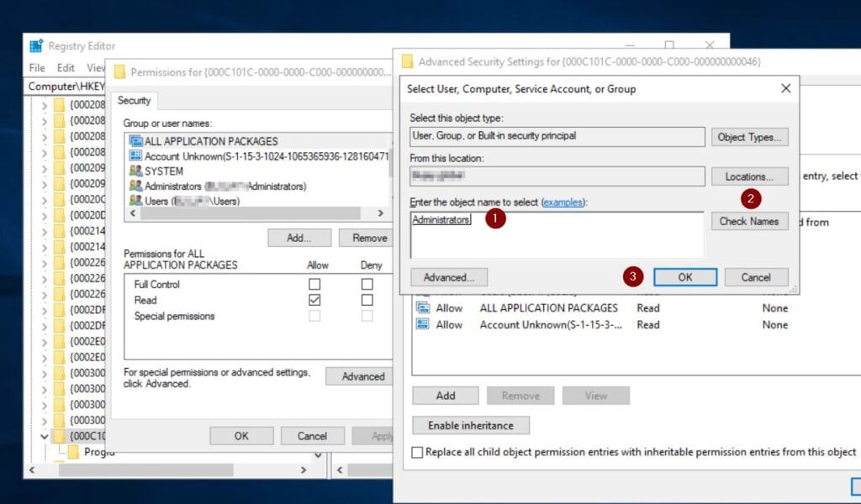Select ALL APPLICATION PACKAGES icon in Permissions group list

[x=135, y=141]
